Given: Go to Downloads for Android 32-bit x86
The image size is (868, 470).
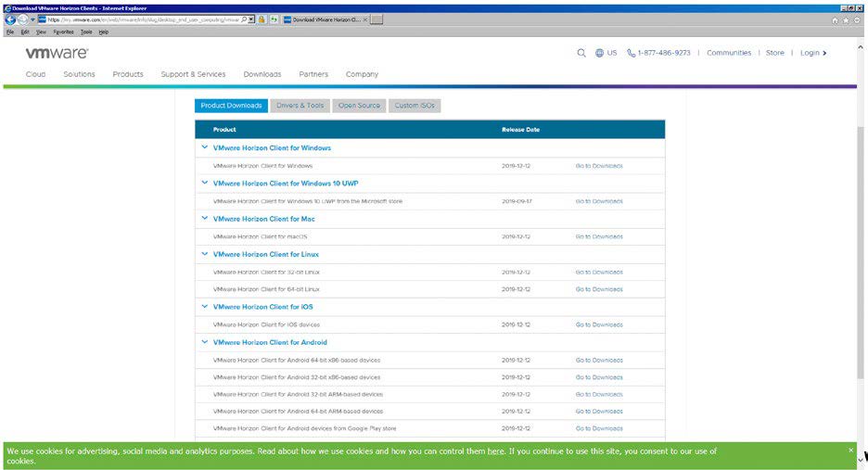Looking at the screenshot, I should [599, 377].
